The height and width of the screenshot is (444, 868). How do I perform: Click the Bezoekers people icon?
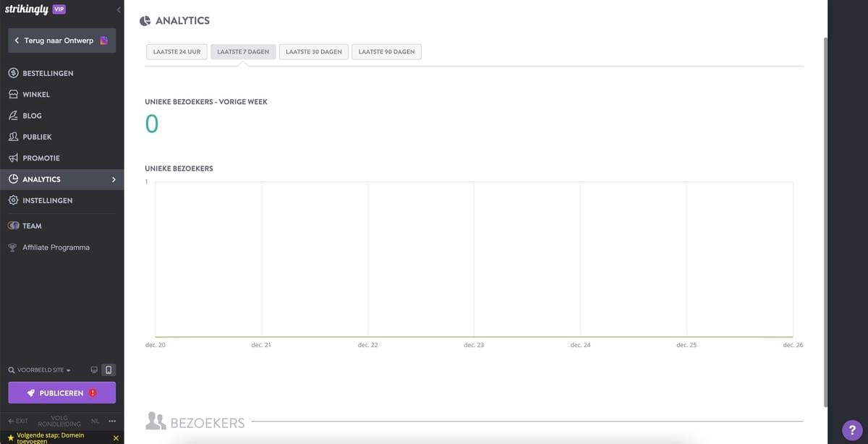point(156,422)
